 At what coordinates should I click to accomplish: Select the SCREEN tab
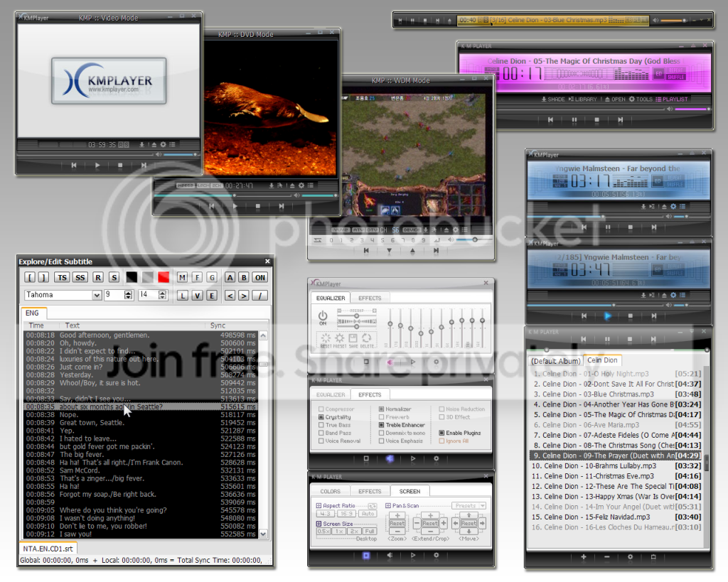click(409, 492)
